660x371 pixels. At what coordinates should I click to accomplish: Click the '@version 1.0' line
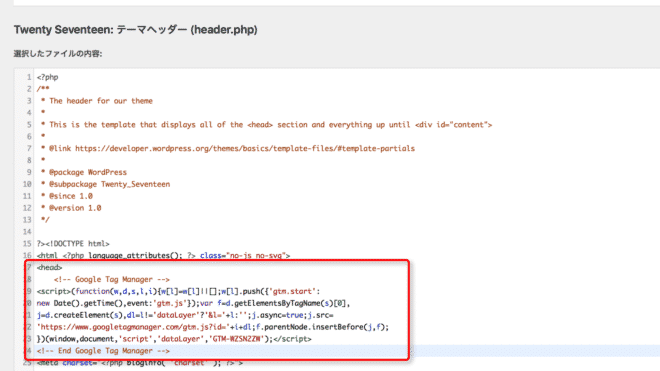coord(71,208)
